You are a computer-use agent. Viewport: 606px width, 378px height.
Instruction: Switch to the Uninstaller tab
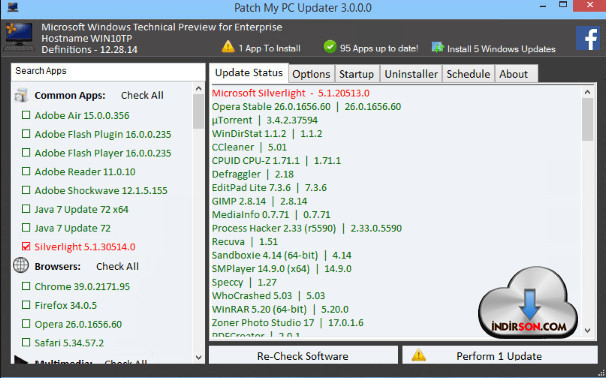(411, 74)
